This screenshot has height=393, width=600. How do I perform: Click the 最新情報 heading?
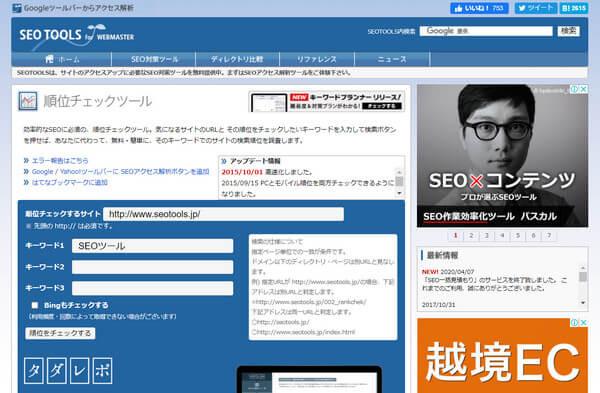pos(442,255)
